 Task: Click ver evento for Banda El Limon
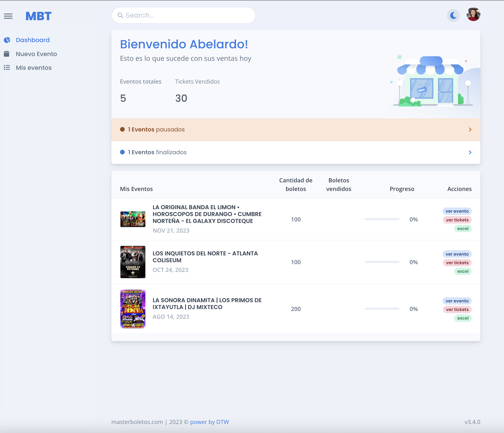(457, 211)
